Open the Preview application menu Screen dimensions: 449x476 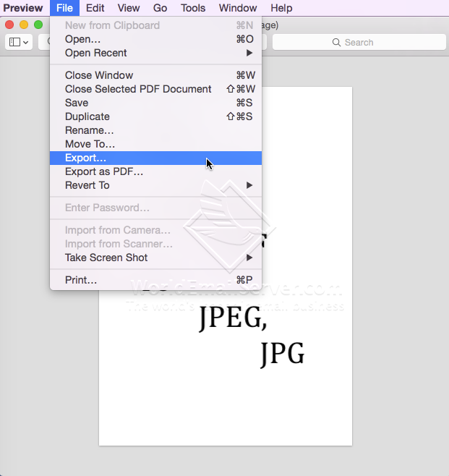(22, 8)
